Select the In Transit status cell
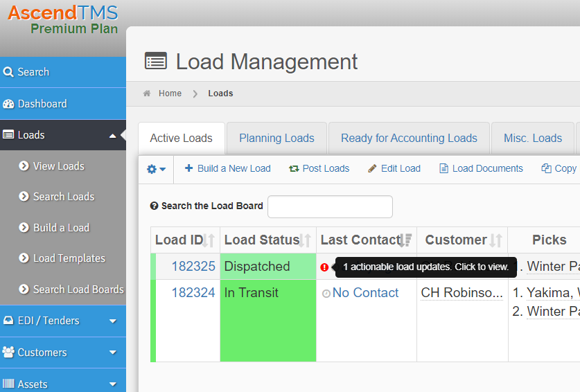The image size is (580, 392). pyautogui.click(x=268, y=320)
